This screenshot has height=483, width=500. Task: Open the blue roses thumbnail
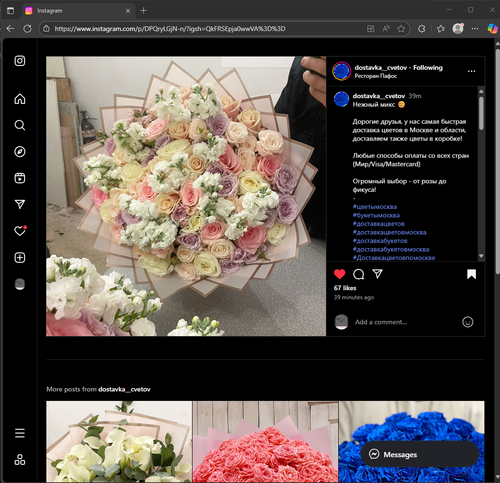point(412,420)
